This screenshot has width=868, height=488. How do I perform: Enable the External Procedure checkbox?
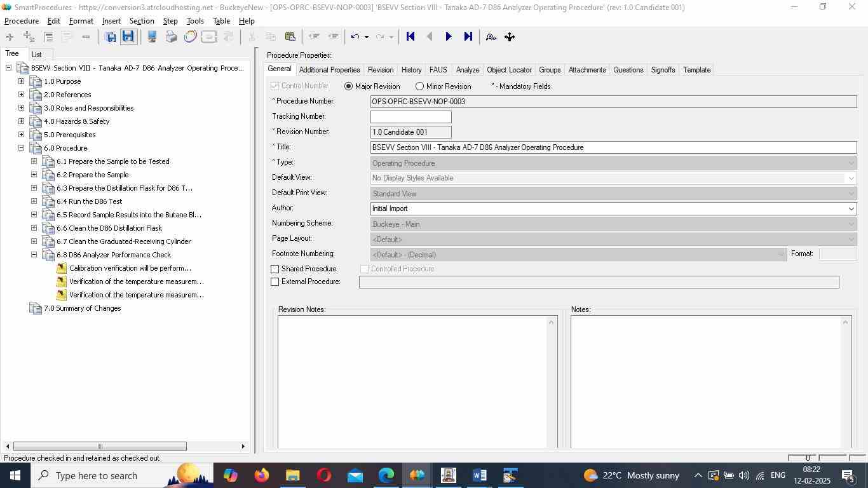tap(275, 282)
